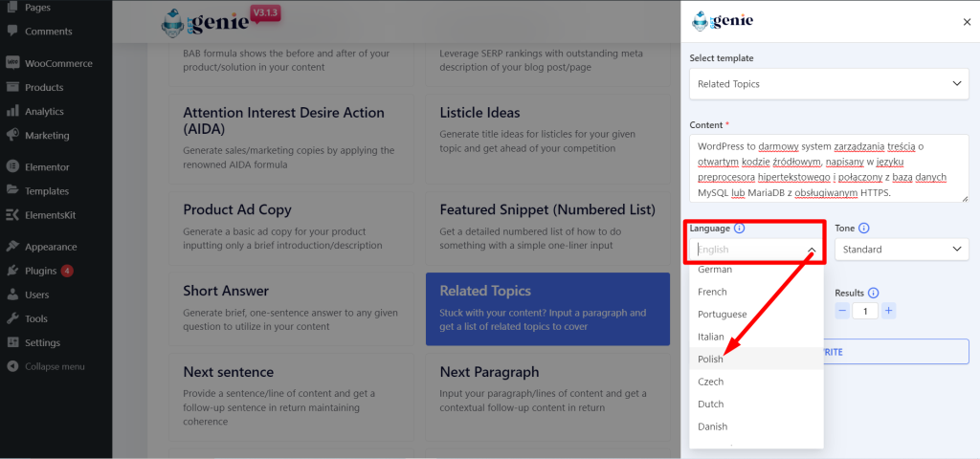Open WooCommerce menu label in sidebar
This screenshot has width=980, height=459.
click(58, 64)
